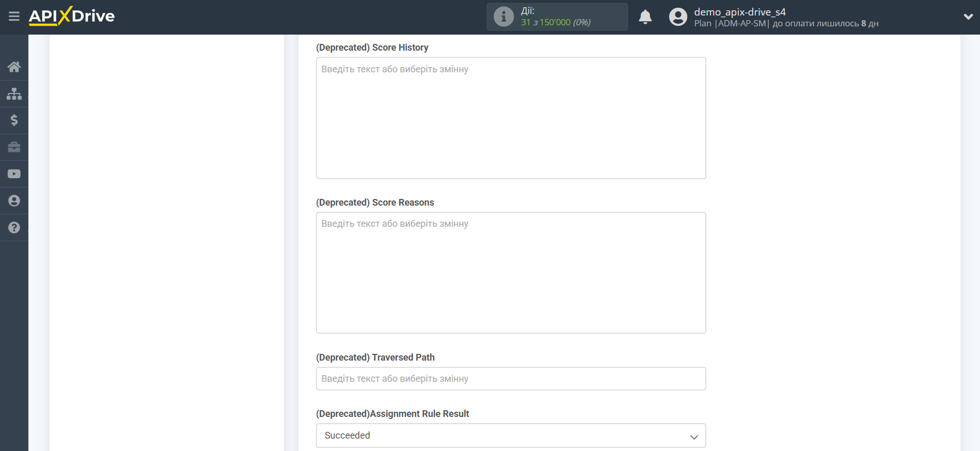The height and width of the screenshot is (451, 980).
Task: Open the hamburger menu
Action: click(x=14, y=17)
